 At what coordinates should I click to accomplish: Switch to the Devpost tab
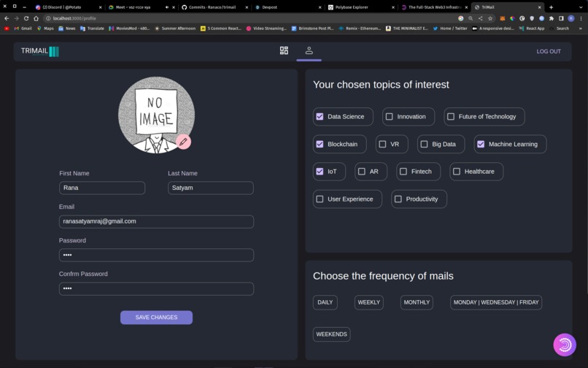coord(287,7)
